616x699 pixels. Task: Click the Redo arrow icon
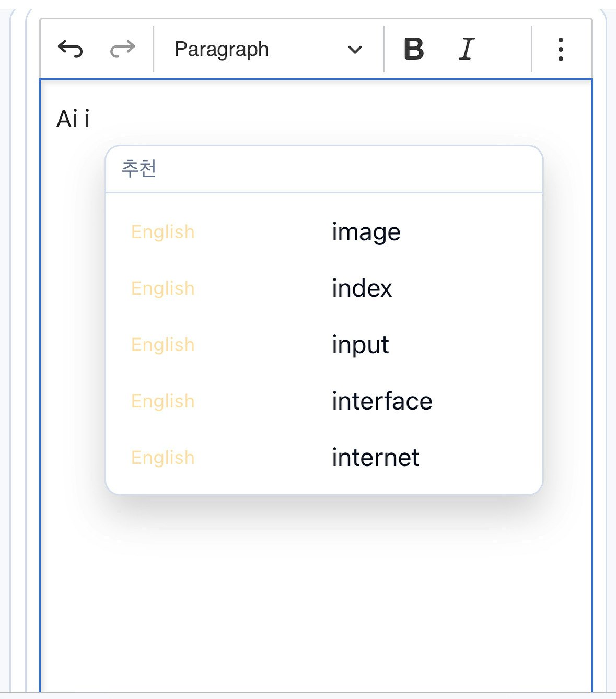tap(121, 49)
